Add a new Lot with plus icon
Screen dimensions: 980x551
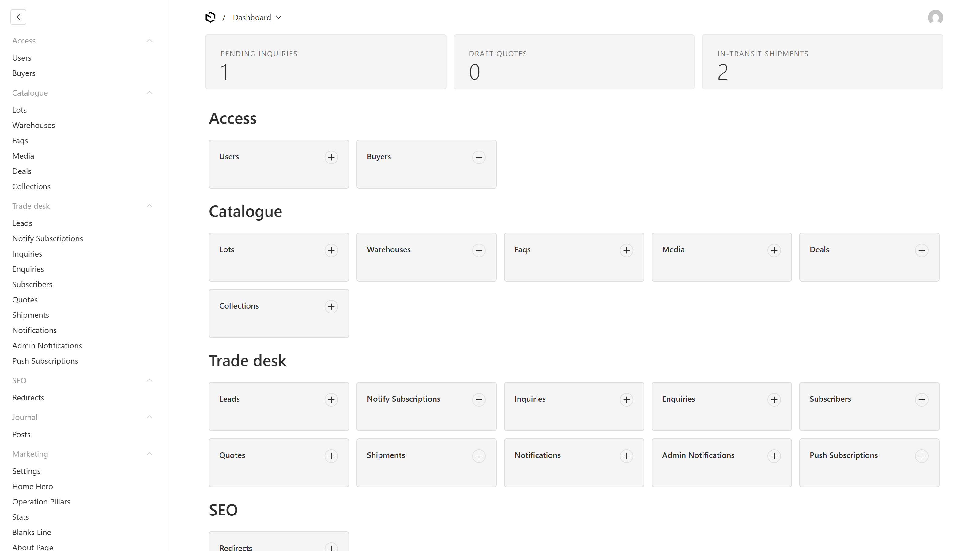point(331,250)
